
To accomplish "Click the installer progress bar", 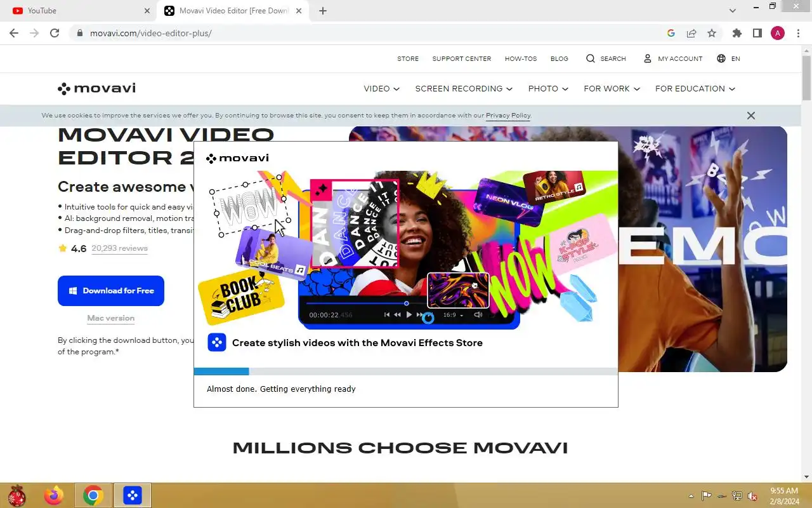I will tap(406, 371).
